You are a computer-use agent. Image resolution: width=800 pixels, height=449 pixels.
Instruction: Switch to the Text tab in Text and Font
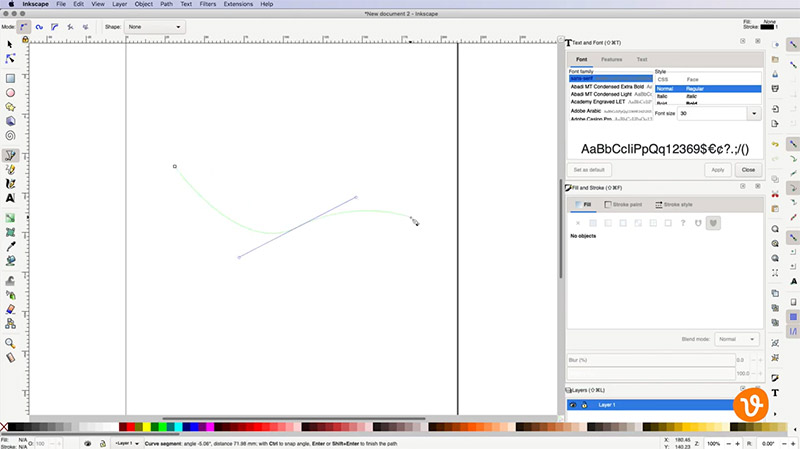[x=642, y=60]
